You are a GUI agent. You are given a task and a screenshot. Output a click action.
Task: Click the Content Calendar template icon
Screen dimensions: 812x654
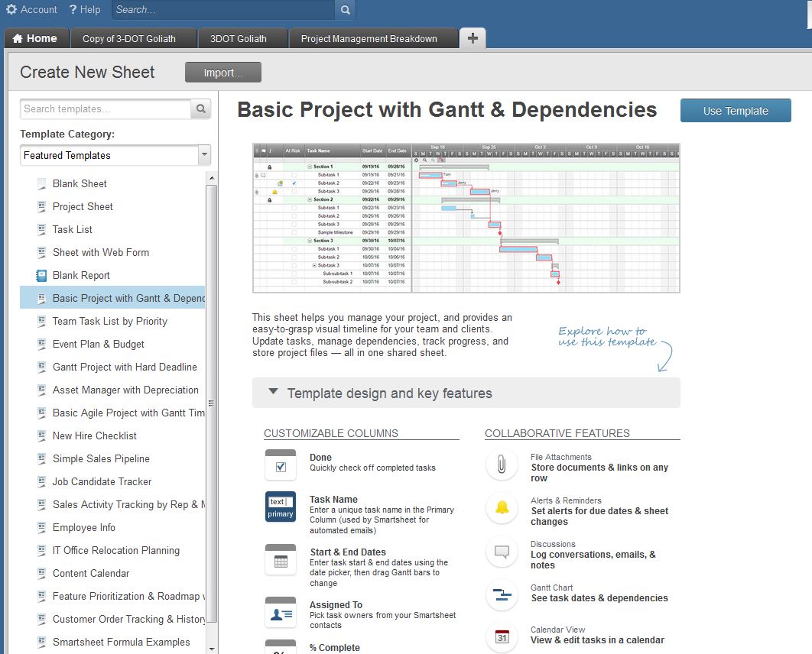pyautogui.click(x=41, y=573)
